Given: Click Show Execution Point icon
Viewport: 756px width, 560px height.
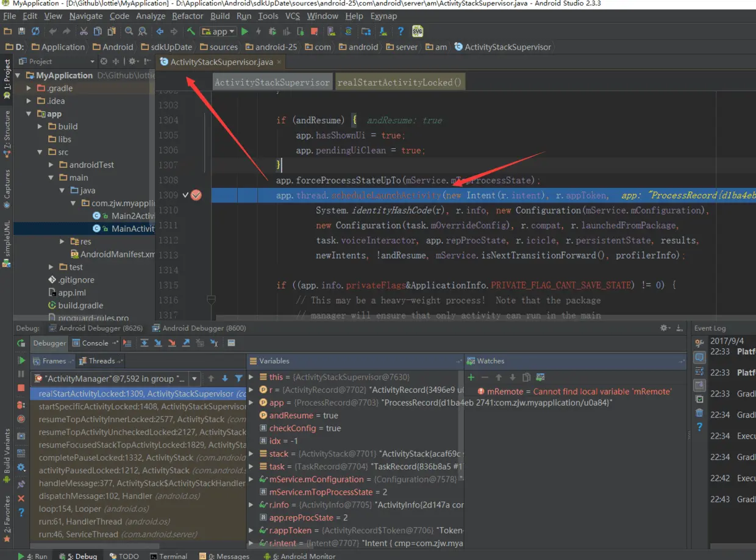Looking at the screenshot, I should coord(127,343).
